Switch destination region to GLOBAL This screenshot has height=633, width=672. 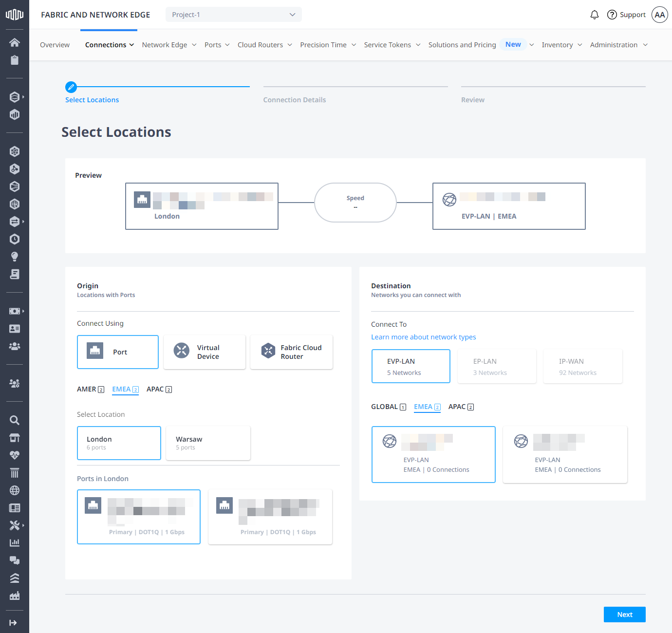[x=389, y=407]
